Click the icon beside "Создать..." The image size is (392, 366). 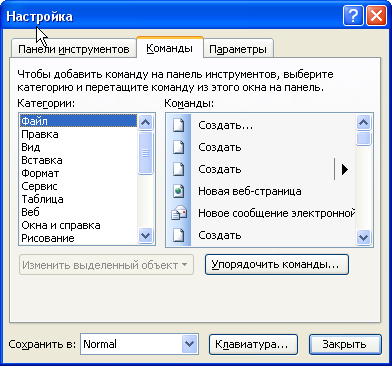[x=179, y=126]
